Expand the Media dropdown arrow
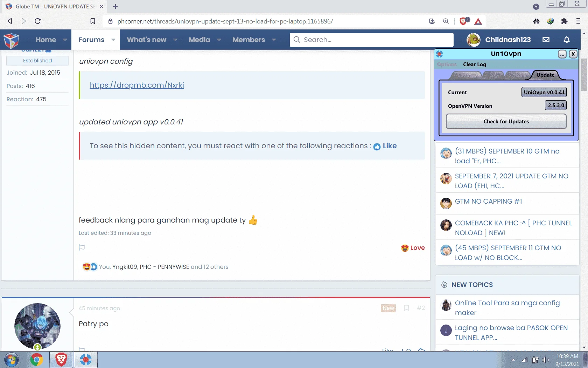The height and width of the screenshot is (368, 588). (x=219, y=40)
